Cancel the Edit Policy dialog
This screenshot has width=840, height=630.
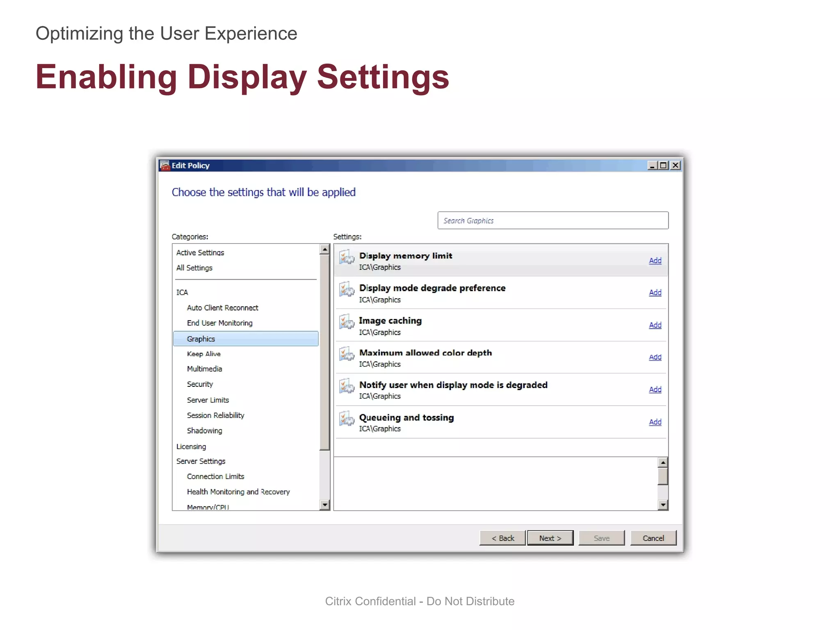[653, 538]
